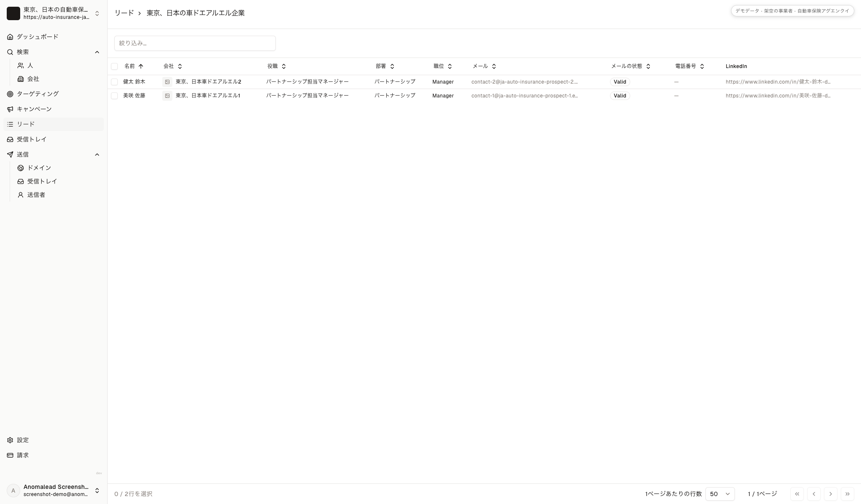
Task: Click top-level 受信トレイ inbox icon
Action: tap(10, 139)
